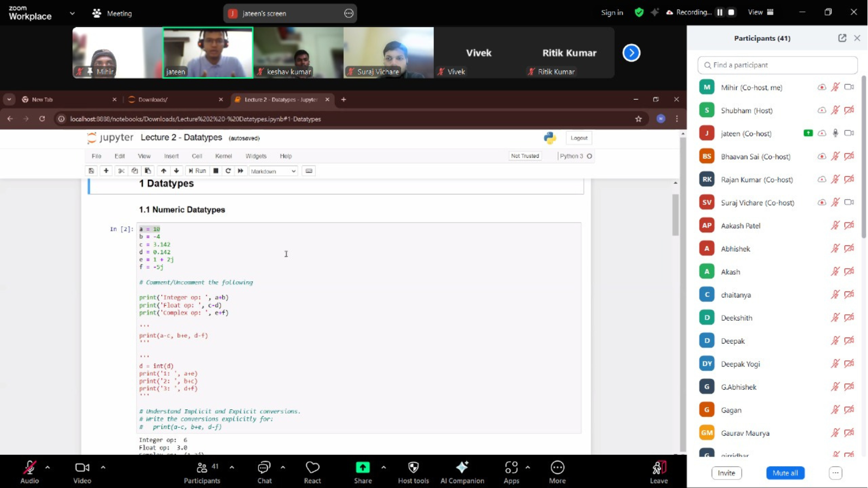Open the cell type Markdown dropdown

point(273,171)
